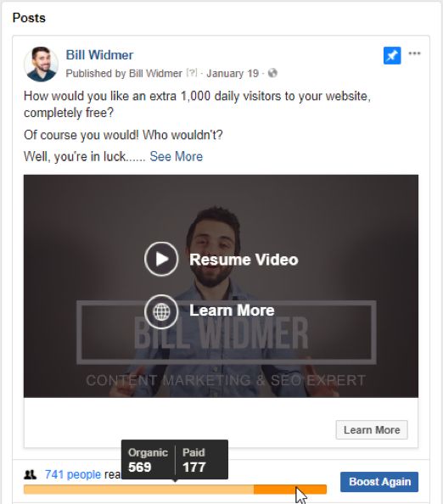The height and width of the screenshot is (504, 443).
Task: Click the people reached icon
Action: [x=31, y=474]
